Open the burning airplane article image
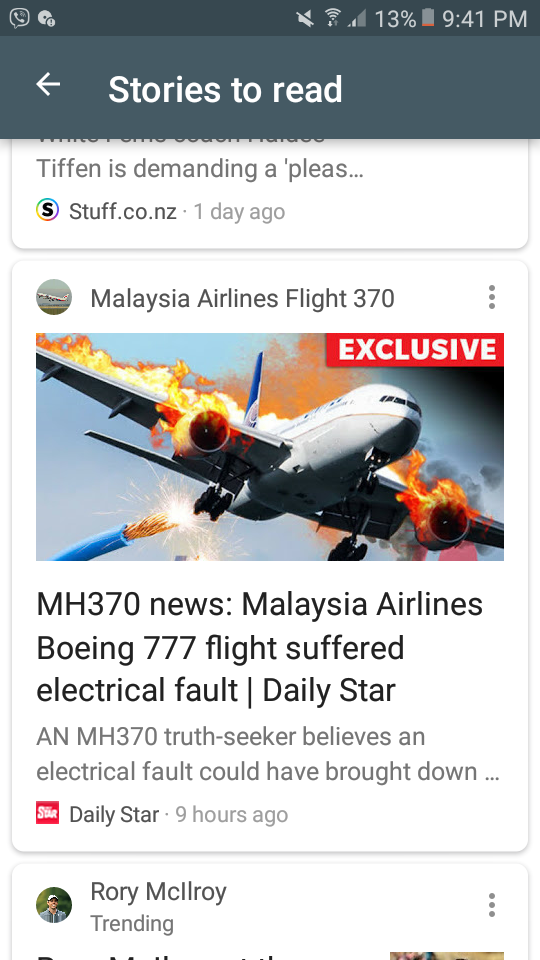 (x=270, y=447)
